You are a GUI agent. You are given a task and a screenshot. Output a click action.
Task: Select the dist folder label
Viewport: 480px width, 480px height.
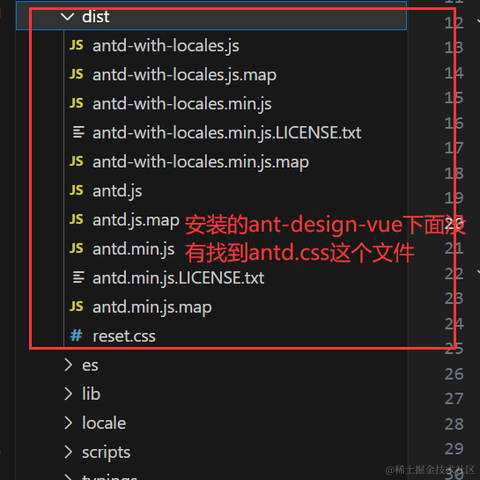(96, 16)
